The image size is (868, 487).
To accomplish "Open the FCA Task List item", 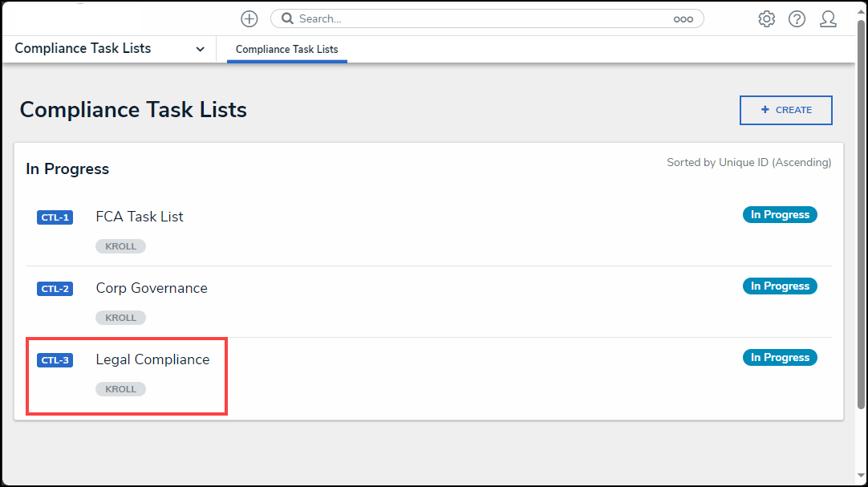I will point(140,217).
